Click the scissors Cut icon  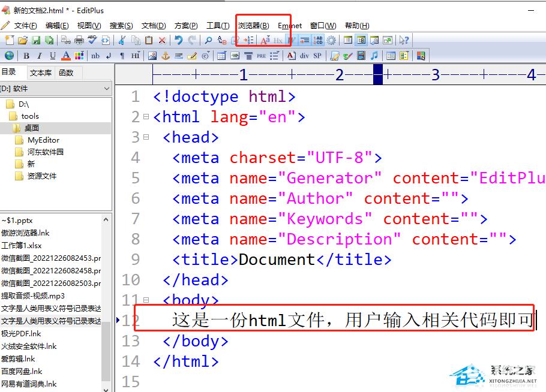[122, 40]
